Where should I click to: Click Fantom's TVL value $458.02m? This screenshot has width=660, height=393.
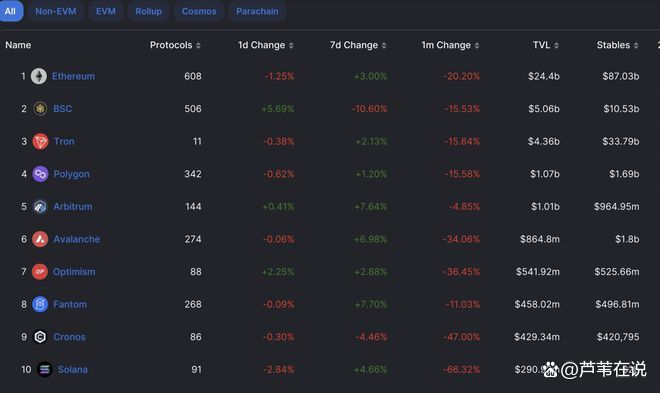(537, 304)
